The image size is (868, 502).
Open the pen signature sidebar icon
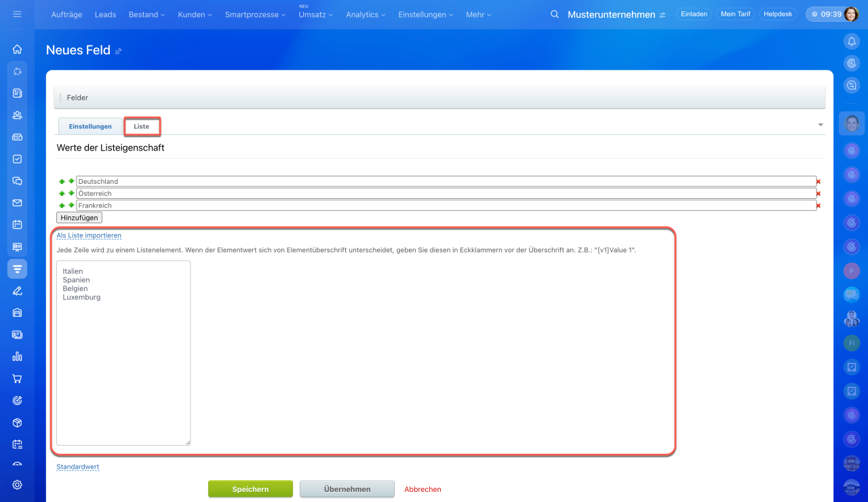point(18,291)
